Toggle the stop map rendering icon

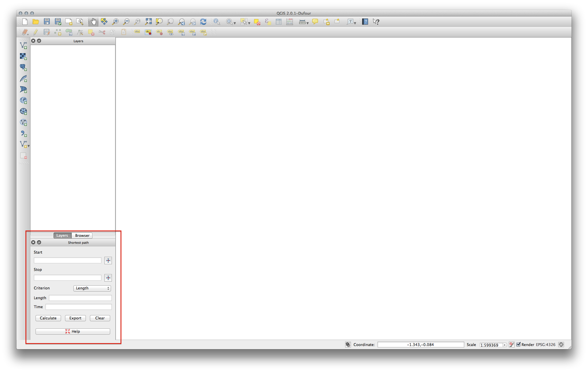[x=511, y=345]
